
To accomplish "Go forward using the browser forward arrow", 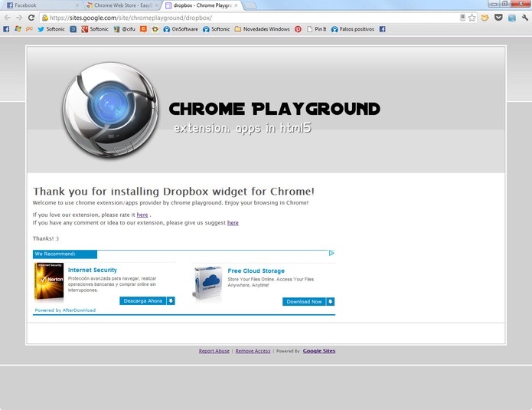I will (19, 18).
